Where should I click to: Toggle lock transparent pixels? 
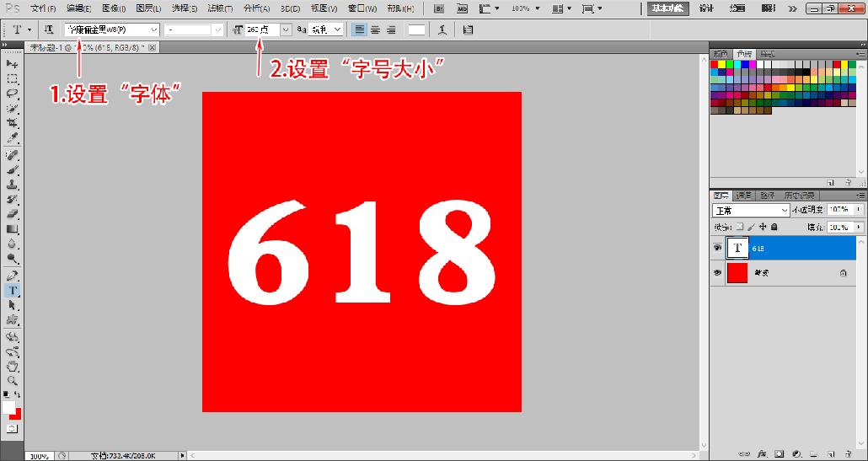point(740,227)
